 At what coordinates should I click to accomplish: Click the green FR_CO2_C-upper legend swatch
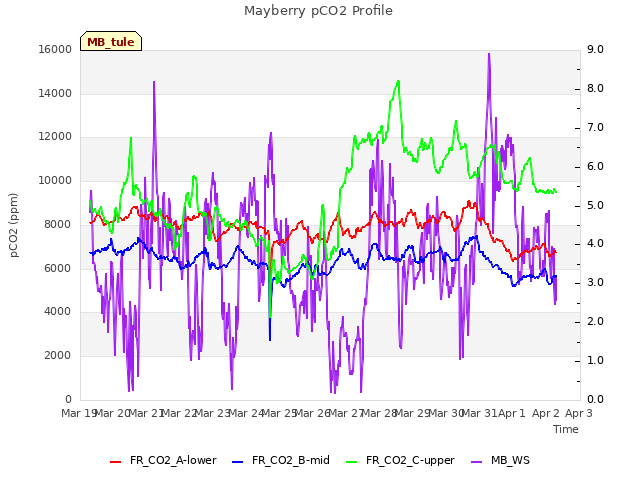tap(351, 462)
